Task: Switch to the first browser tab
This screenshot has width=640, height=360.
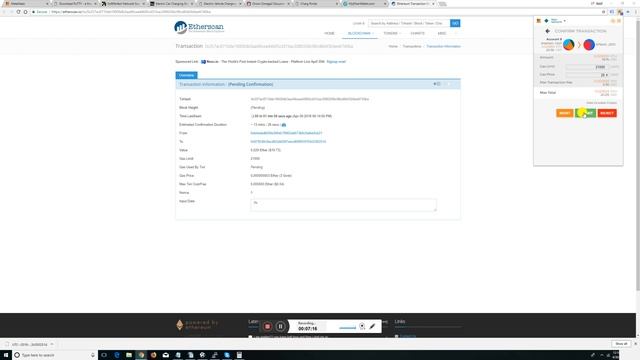Action: [25, 4]
